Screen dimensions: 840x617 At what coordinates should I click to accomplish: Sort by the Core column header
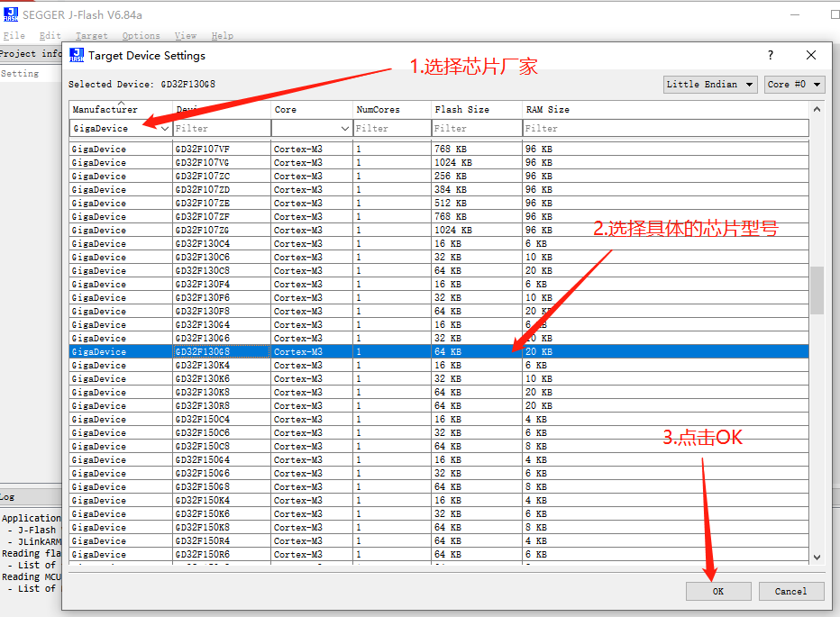click(312, 109)
